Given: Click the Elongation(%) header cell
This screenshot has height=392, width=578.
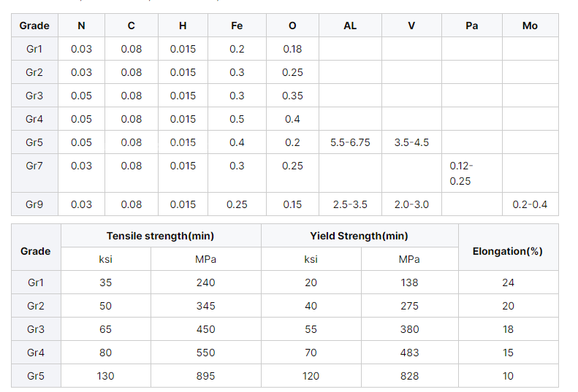Looking at the screenshot, I should (508, 251).
